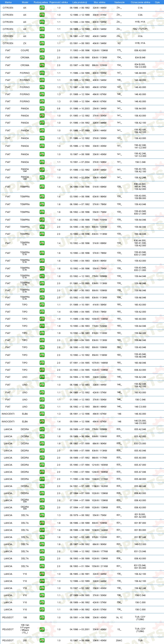Select the HAZ (TU1CP) engine code cell
164x644 pixels.
[140, 29]
